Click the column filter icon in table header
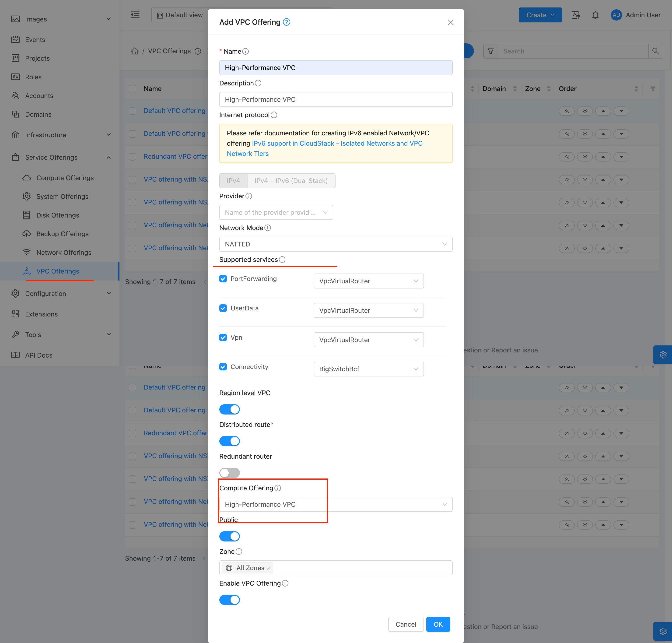The width and height of the screenshot is (672, 643). point(652,89)
